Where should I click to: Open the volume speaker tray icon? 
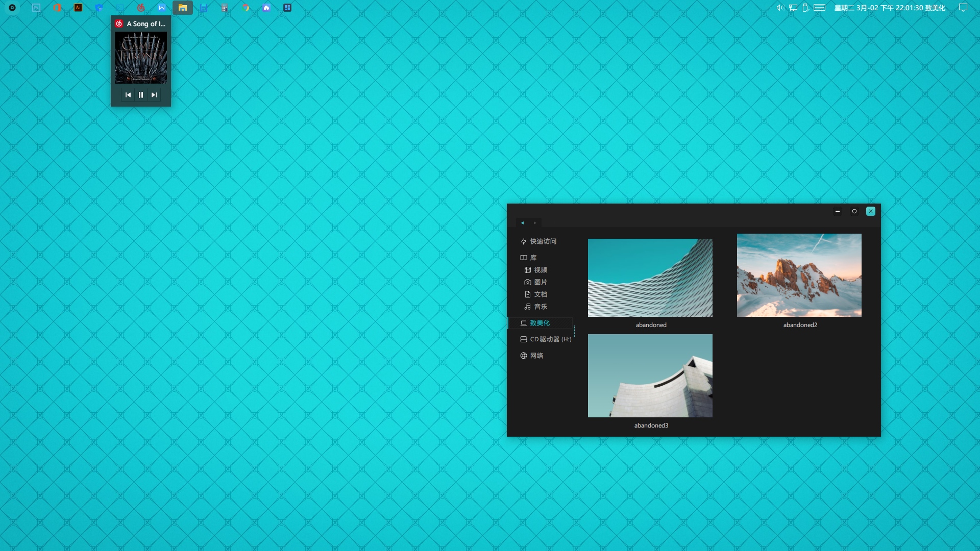tap(780, 8)
